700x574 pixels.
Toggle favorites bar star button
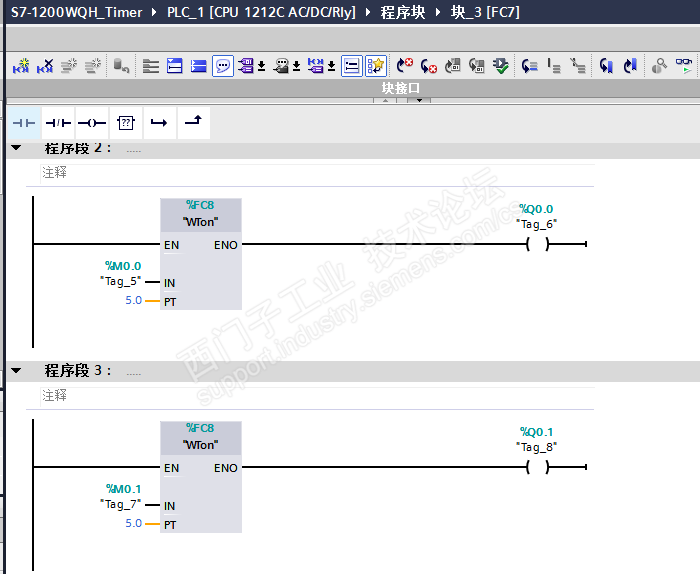click(376, 66)
